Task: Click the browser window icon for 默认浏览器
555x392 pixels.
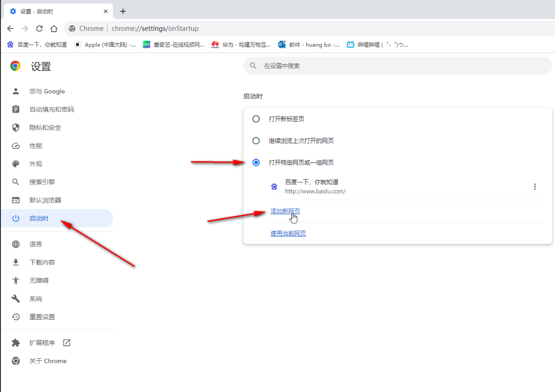Action: 16,200
